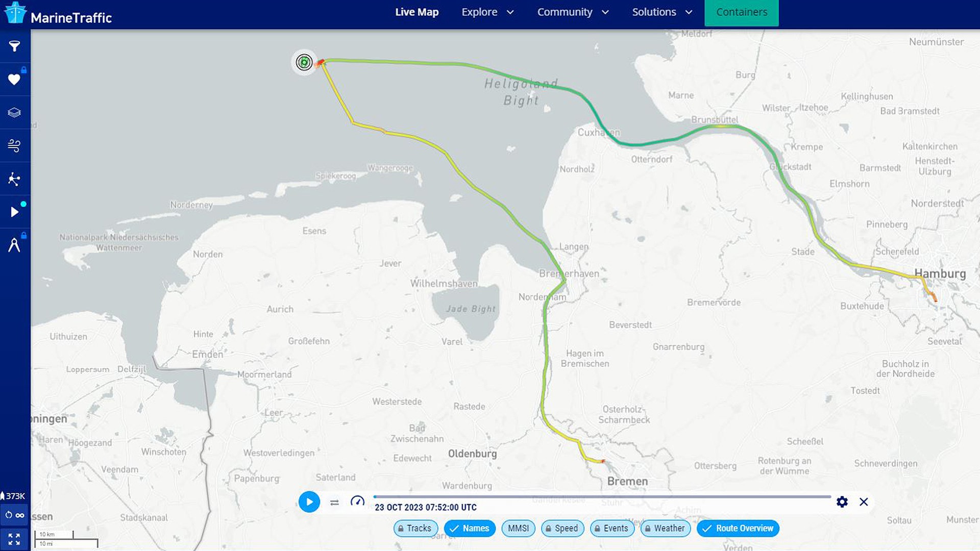Screen dimensions: 980x551
Task: Click the filter/funnel icon in sidebar
Action: (x=15, y=46)
